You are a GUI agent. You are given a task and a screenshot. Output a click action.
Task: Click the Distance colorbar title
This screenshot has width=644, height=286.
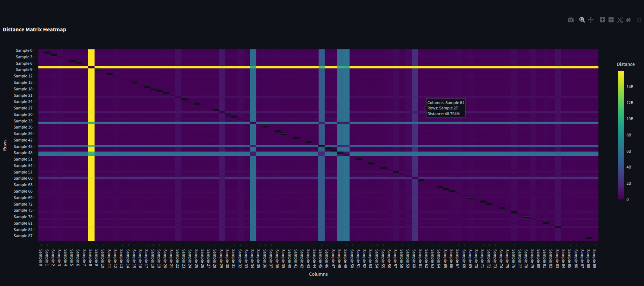(625, 64)
